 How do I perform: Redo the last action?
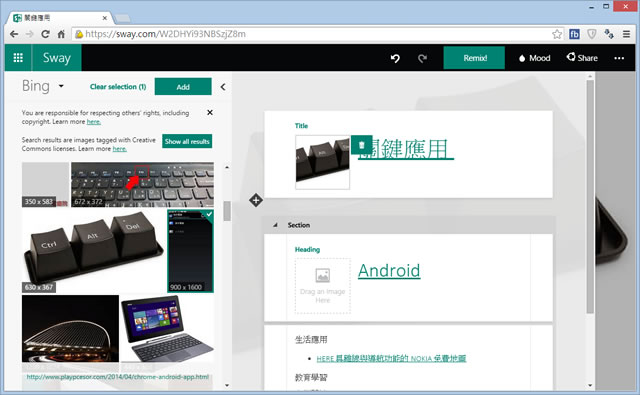(x=422, y=58)
